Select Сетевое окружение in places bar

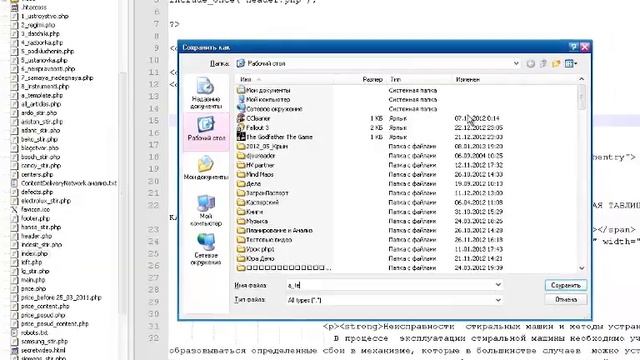point(206,249)
